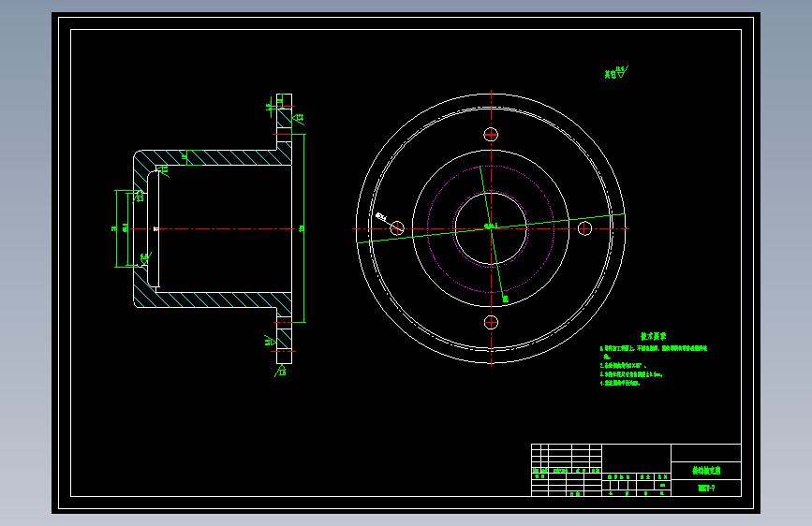The height and width of the screenshot is (526, 812).
Task: Select the lower flange hatch in section view
Action: 284,337
